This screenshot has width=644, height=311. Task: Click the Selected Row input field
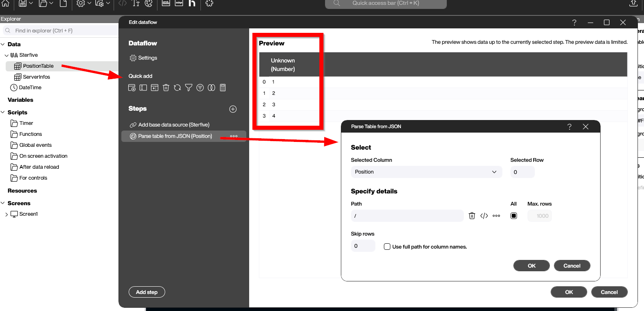point(522,172)
